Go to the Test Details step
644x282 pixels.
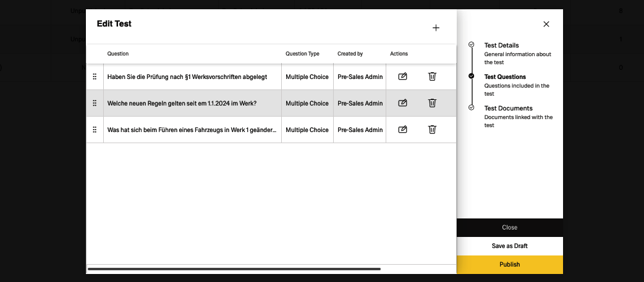click(501, 45)
